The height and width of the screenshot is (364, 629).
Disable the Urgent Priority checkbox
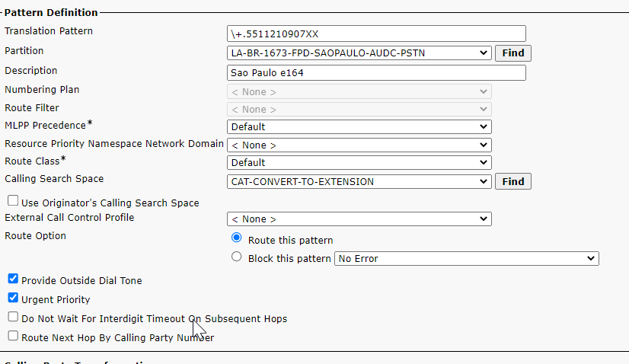click(13, 299)
